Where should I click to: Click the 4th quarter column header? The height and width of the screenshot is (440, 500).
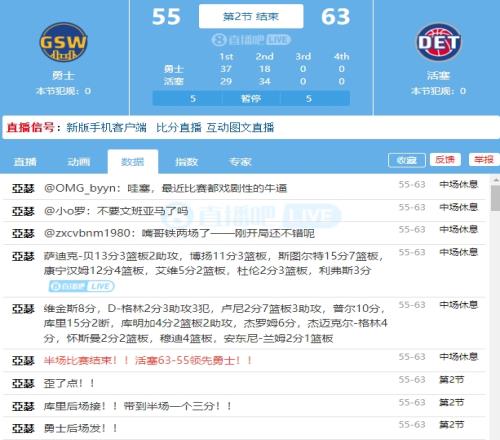(x=341, y=57)
